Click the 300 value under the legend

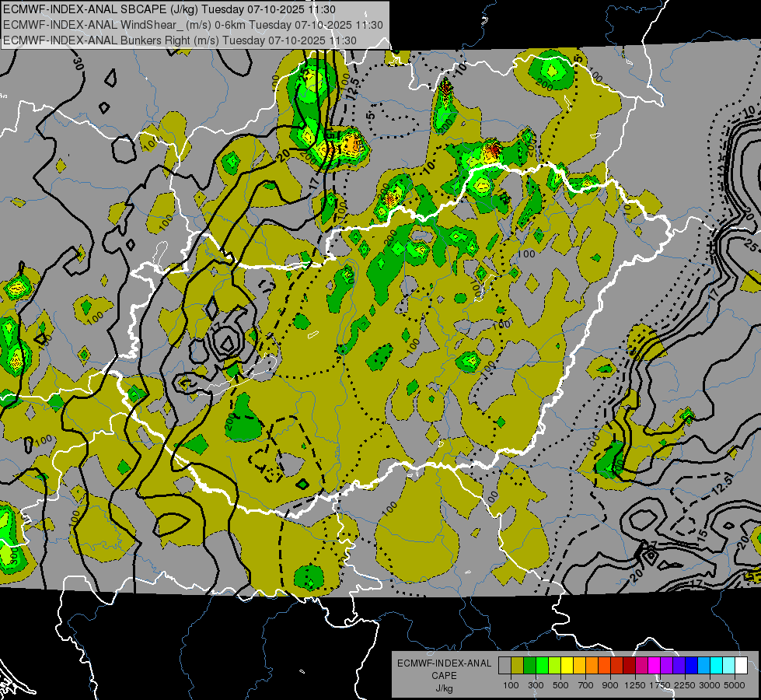click(536, 685)
